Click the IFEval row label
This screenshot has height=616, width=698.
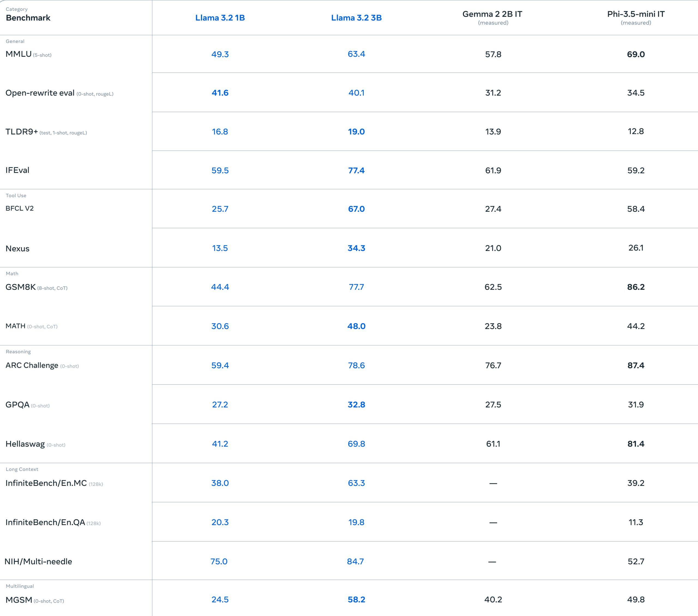(x=17, y=170)
